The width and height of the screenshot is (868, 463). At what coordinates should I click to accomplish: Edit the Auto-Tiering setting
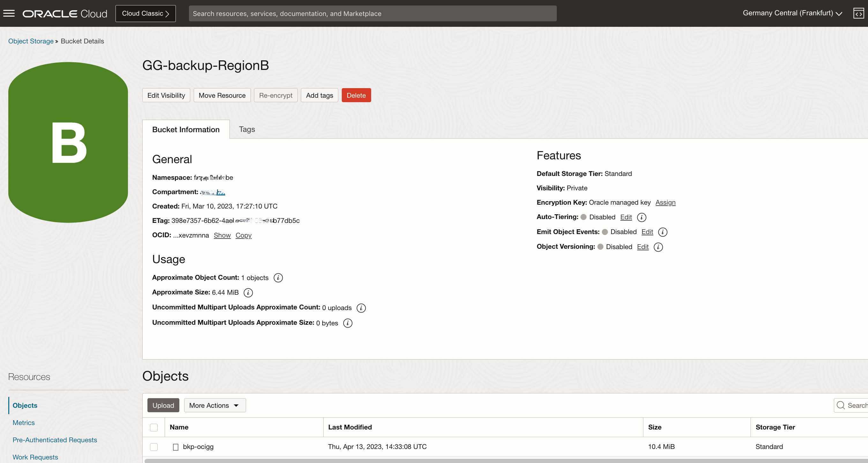(626, 217)
